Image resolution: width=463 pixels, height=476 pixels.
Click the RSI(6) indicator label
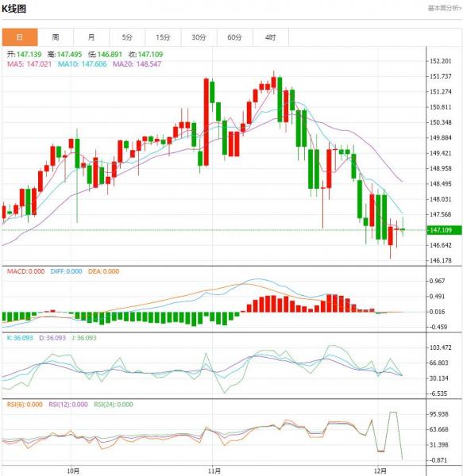25,405
